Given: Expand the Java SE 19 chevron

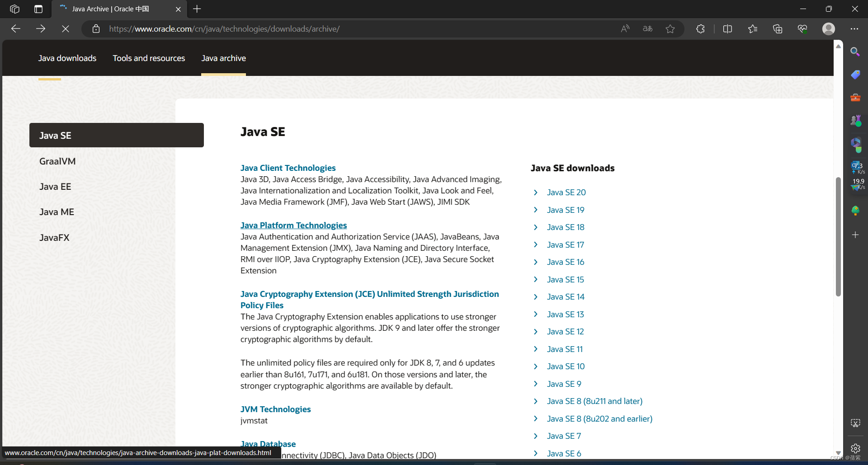Looking at the screenshot, I should [536, 210].
